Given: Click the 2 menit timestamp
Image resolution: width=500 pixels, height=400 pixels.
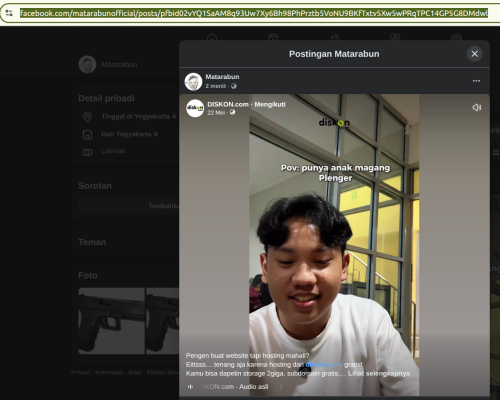Looking at the screenshot, I should tap(216, 86).
